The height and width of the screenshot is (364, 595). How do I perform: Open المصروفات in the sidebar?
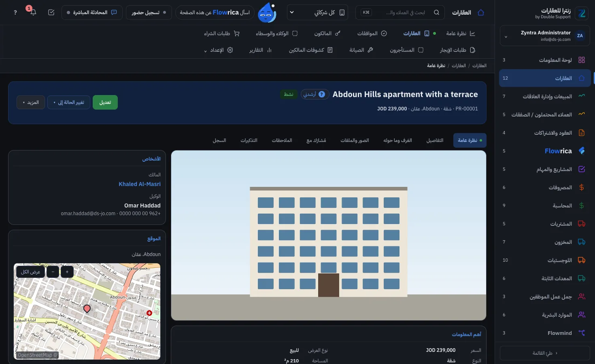(545, 187)
